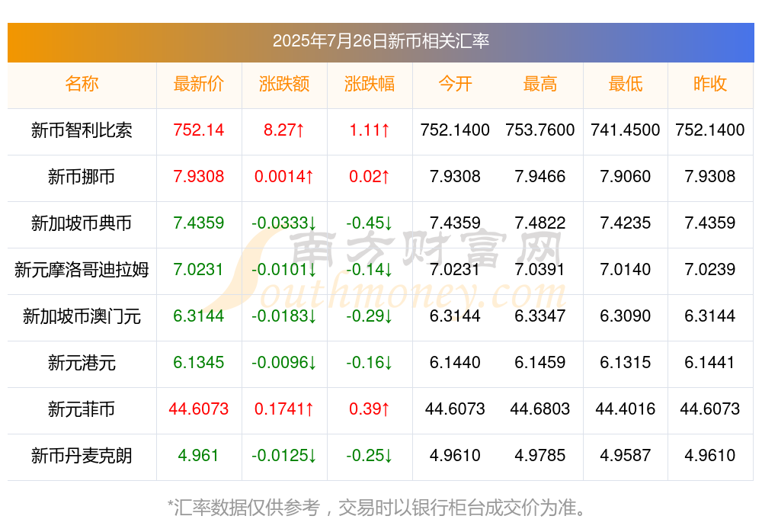
Task: Click the change percent 0.39↑
Action: pyautogui.click(x=370, y=409)
